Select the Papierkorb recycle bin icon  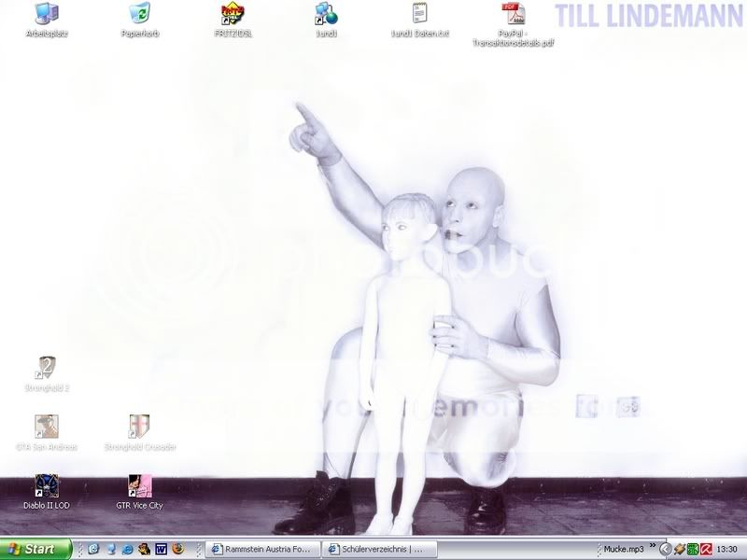pos(140,14)
